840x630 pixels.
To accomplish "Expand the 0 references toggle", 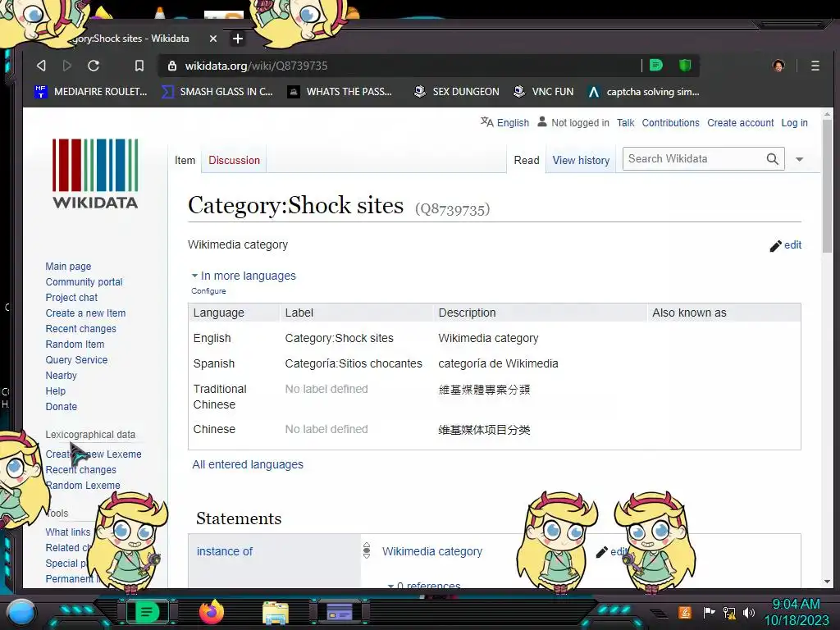I will (x=424, y=586).
